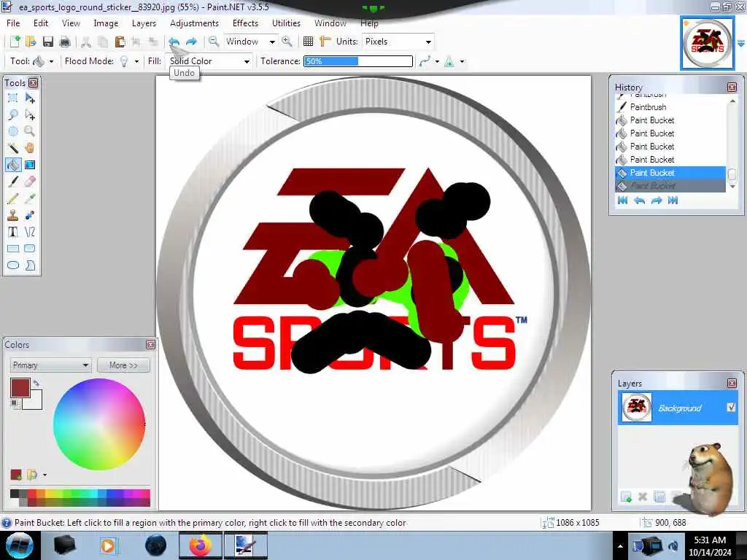Open the Primary color selector dropdown
This screenshot has height=560, width=747.
pyautogui.click(x=50, y=365)
